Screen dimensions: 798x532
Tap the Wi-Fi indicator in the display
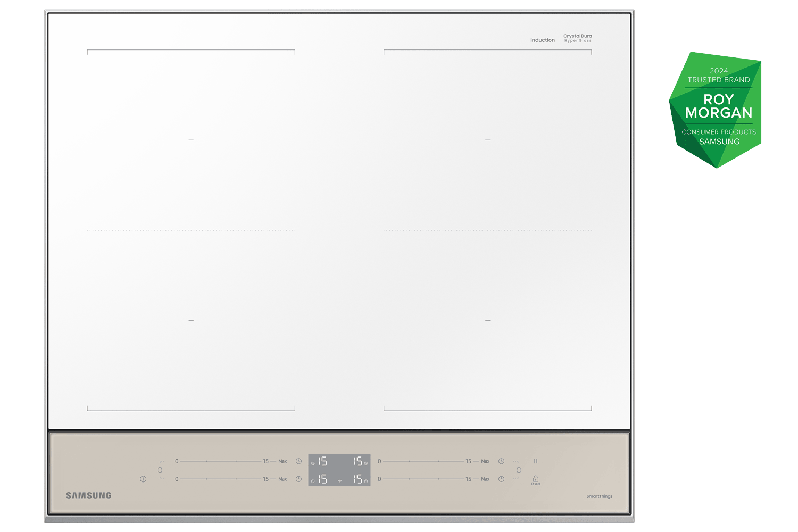(x=340, y=481)
